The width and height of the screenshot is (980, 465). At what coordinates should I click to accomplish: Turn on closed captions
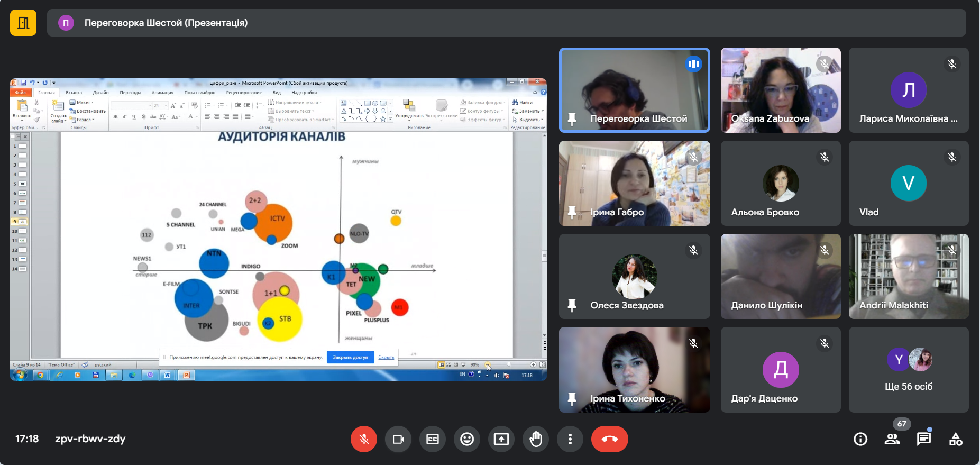pos(433,439)
